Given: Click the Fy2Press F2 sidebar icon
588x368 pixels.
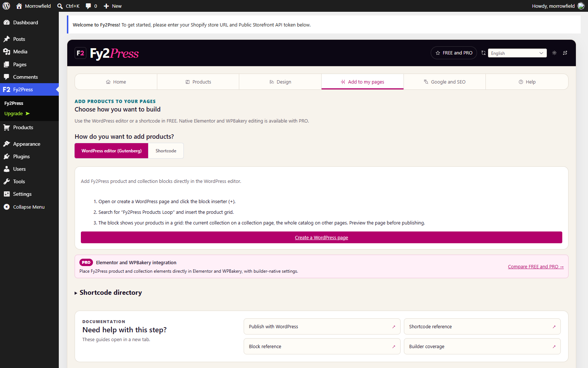Looking at the screenshot, I should click(7, 89).
